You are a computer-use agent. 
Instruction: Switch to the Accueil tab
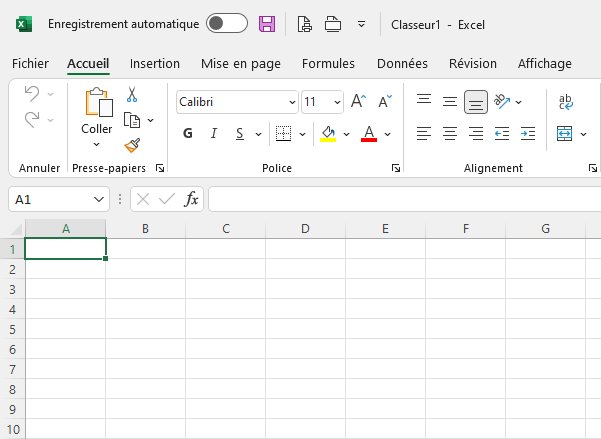(x=88, y=64)
